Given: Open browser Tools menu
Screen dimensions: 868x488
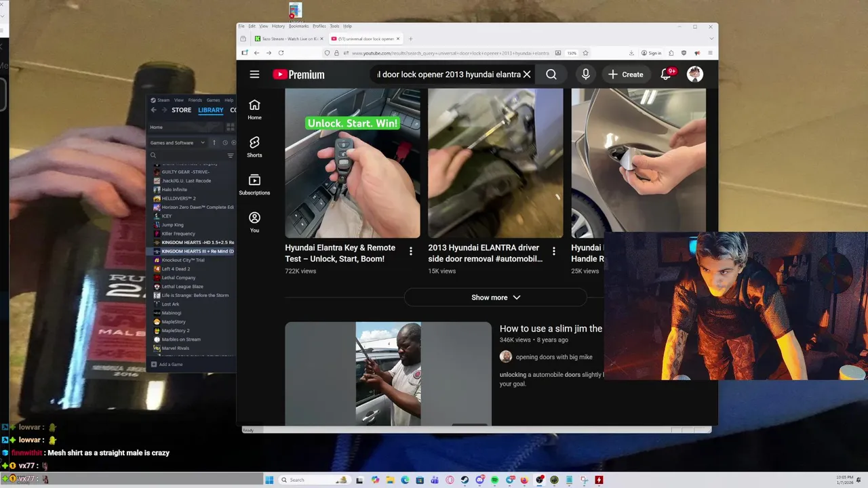Looking at the screenshot, I should tap(334, 26).
